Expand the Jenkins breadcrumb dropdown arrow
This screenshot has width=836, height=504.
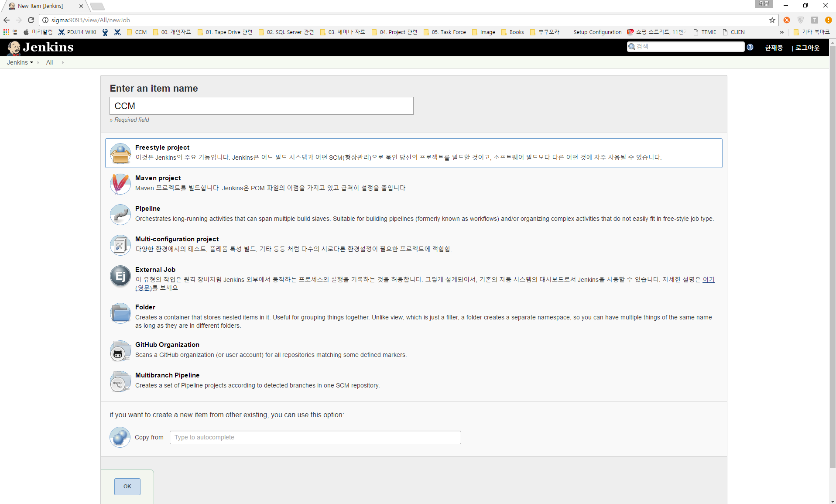32,63
